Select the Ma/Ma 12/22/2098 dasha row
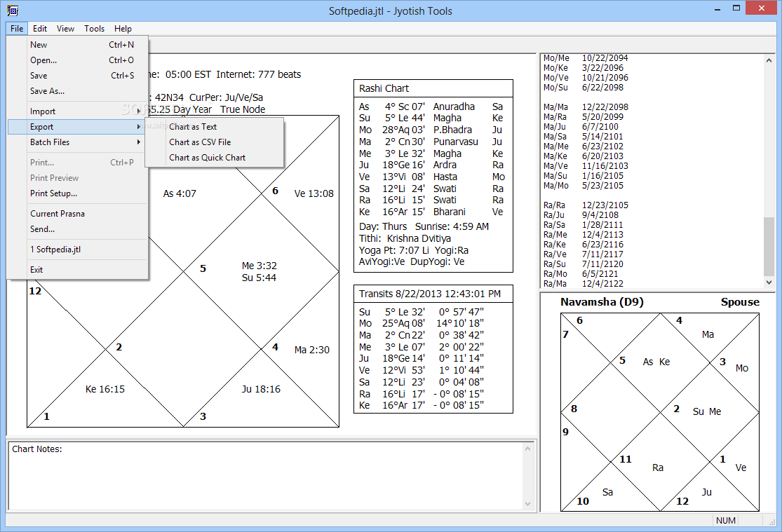This screenshot has width=782, height=532. (x=586, y=107)
